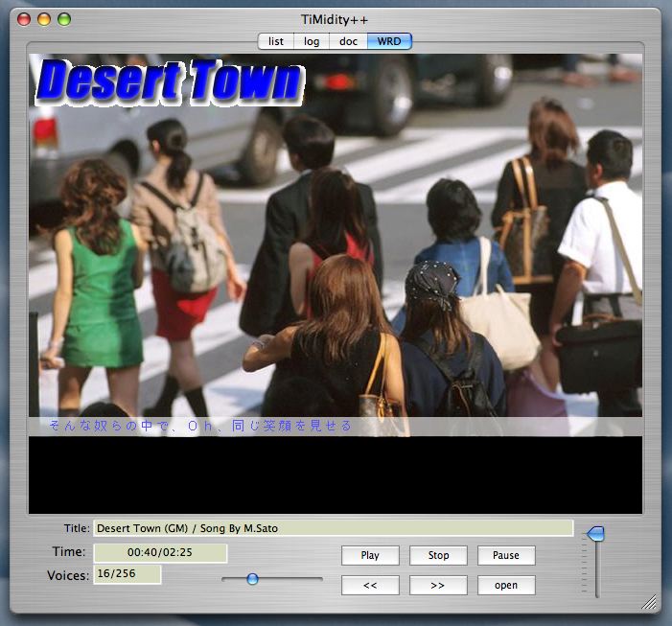Pause the current song

[506, 555]
